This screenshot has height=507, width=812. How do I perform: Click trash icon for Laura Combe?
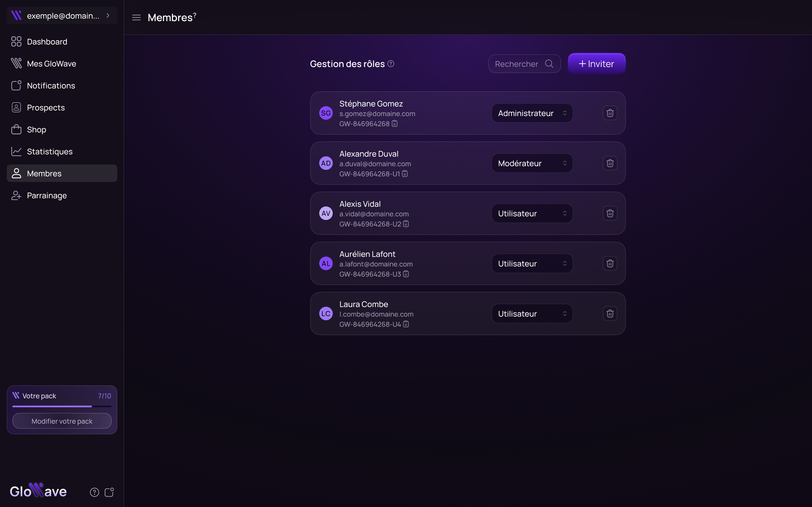[610, 313]
